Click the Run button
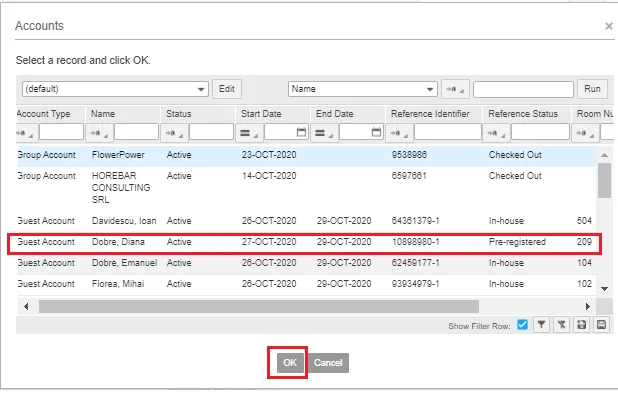This screenshot has width=618, height=397. (x=592, y=89)
